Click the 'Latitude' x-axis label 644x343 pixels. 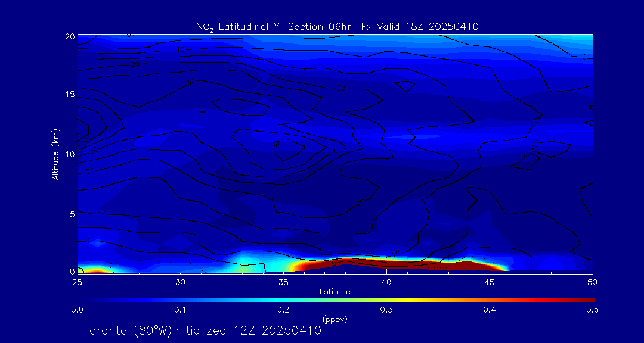tap(335, 292)
